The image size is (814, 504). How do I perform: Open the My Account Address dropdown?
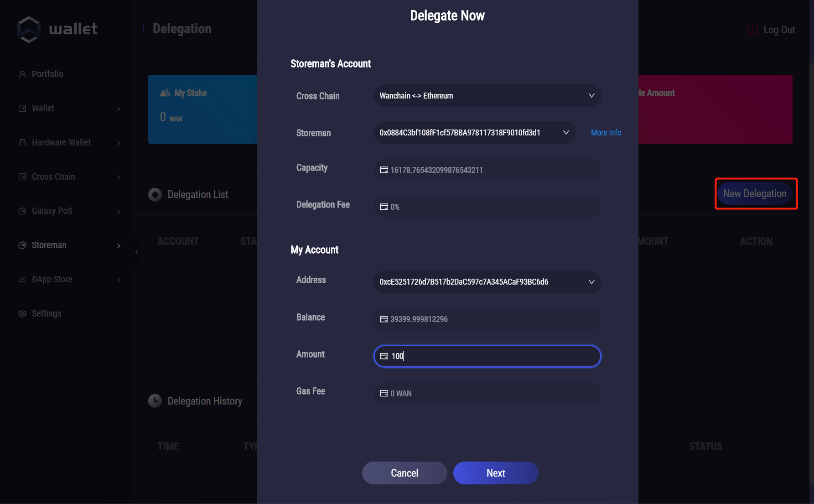click(487, 282)
